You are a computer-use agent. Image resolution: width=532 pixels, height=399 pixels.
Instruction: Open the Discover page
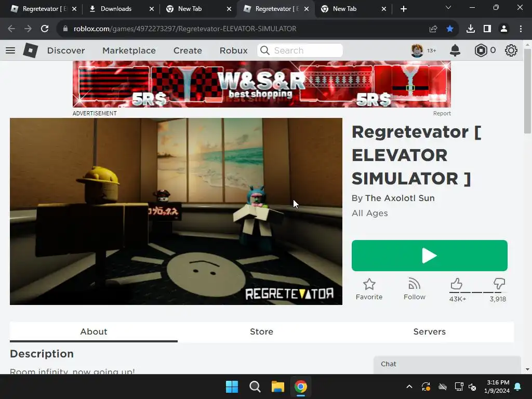(x=66, y=50)
